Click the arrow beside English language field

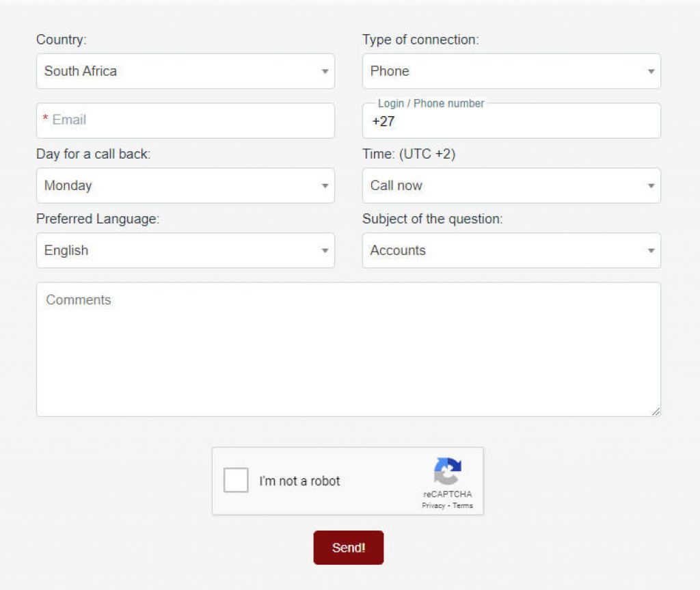click(x=325, y=251)
